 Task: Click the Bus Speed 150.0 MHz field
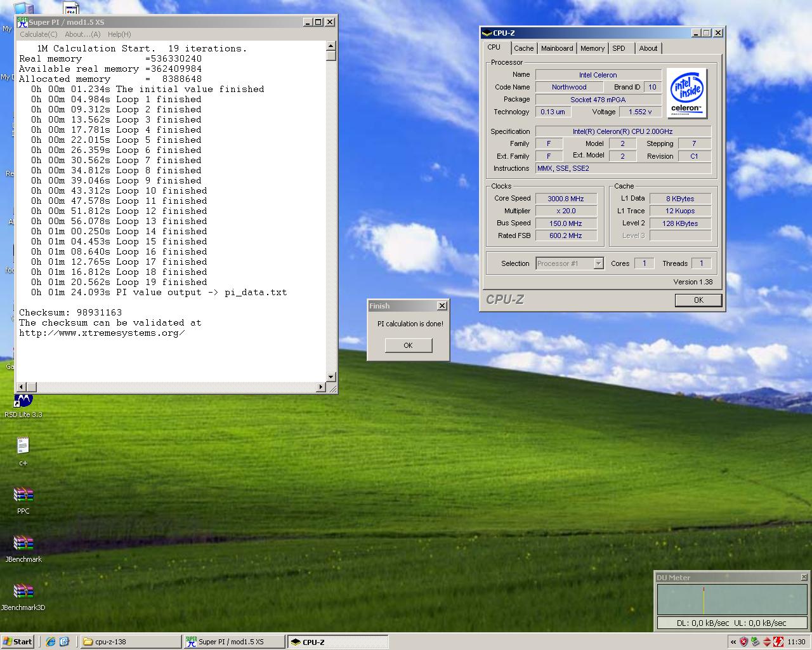[566, 223]
